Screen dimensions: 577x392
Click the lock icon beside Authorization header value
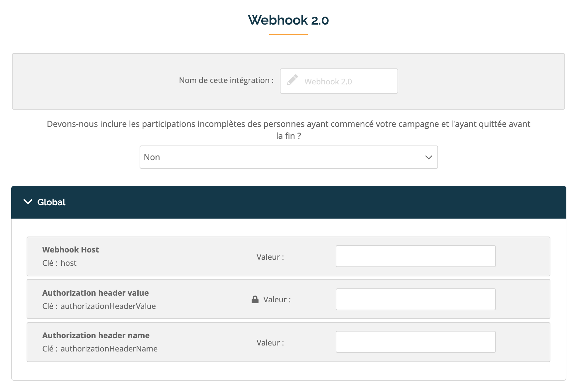point(255,299)
